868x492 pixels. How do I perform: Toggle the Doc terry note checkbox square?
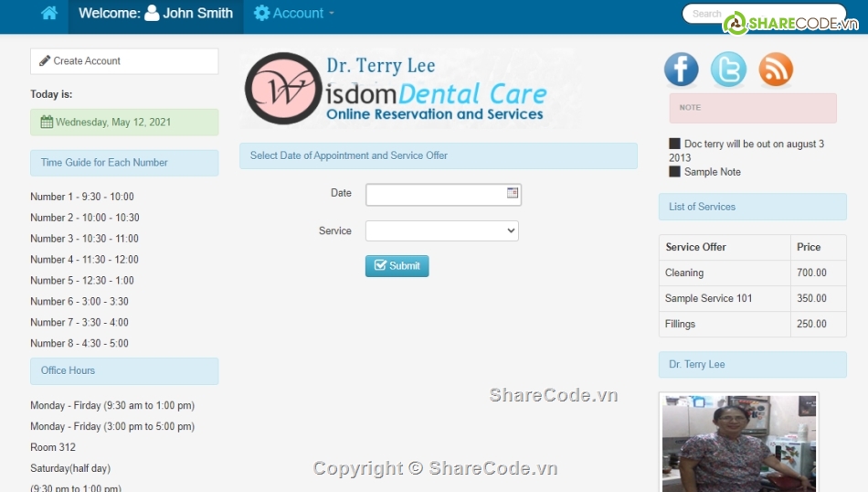[x=674, y=144]
